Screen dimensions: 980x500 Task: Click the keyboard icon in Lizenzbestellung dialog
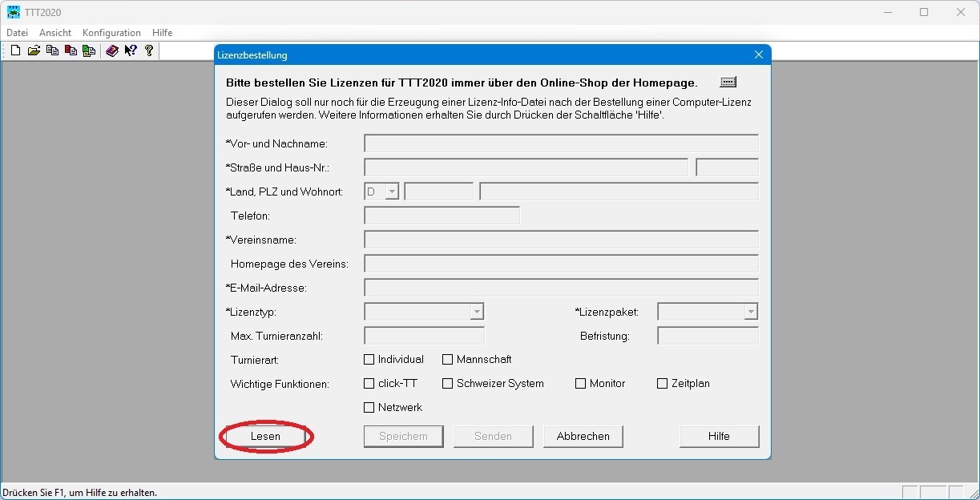point(728,82)
